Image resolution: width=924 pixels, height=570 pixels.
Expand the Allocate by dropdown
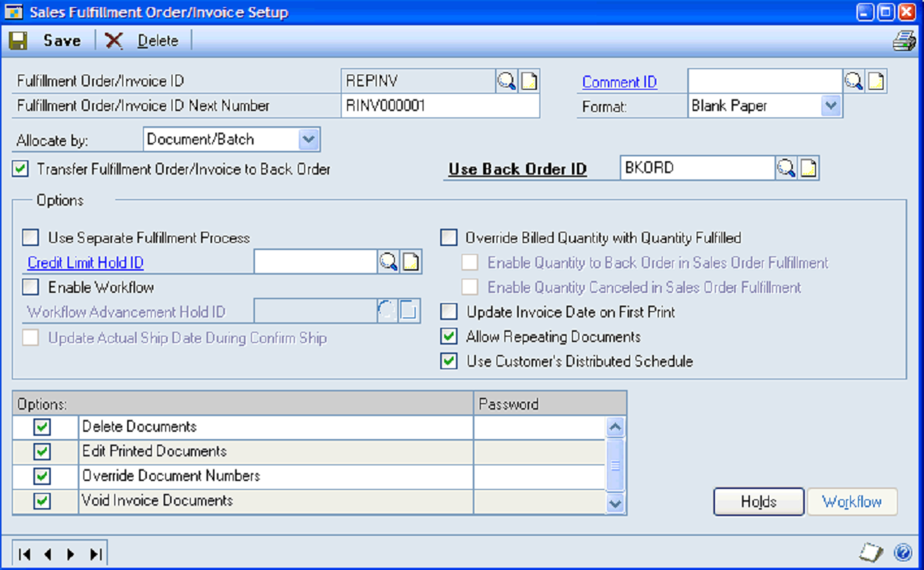click(308, 140)
